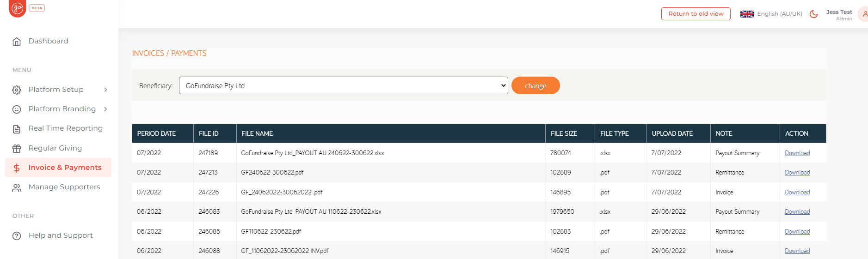Screen dimensions: 868x259
Task: Click the Invoice & Payments dollar icon
Action: click(x=17, y=168)
